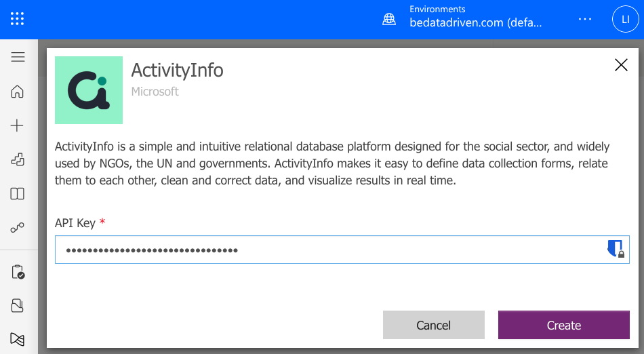The width and height of the screenshot is (644, 354).
Task: Open the environment globe icon
Action: [x=389, y=19]
